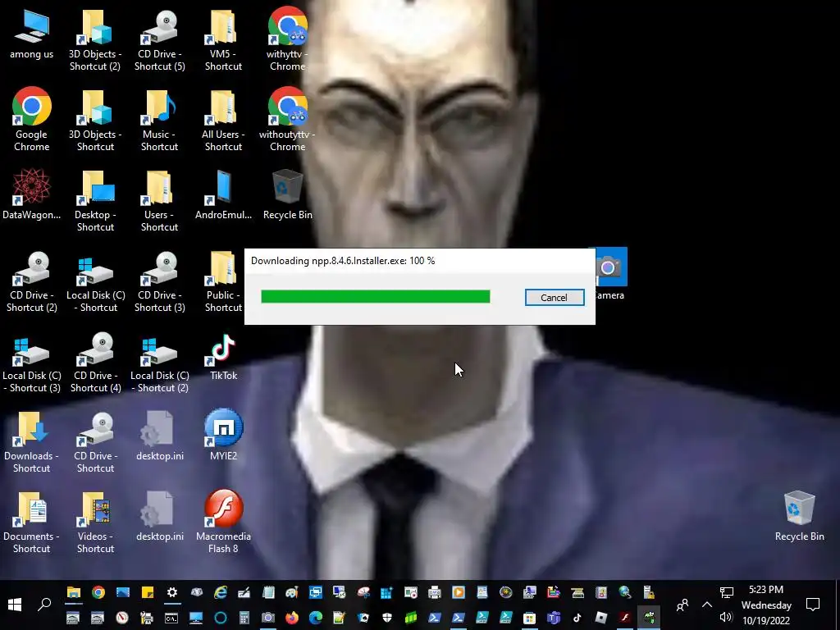Open Camera app from the taskbar
Viewport: 840px width, 630px height.
pyautogui.click(x=268, y=618)
